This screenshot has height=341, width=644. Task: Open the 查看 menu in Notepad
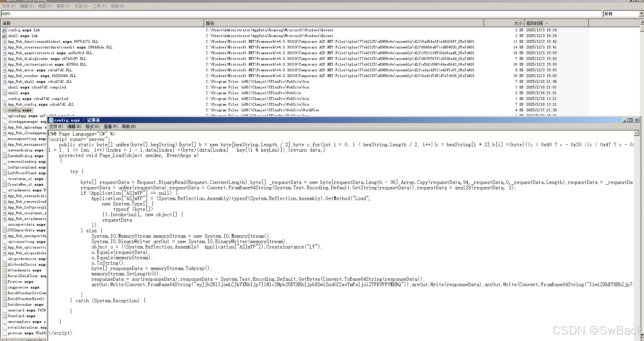(x=111, y=127)
